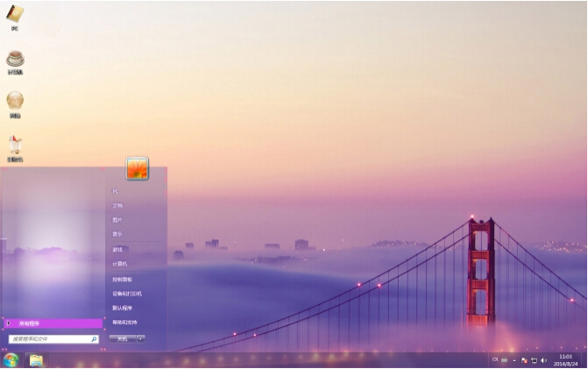This screenshot has height=369, width=588.
Task: Expand 所有程序 (All Programs) list
Action: pyautogui.click(x=53, y=323)
